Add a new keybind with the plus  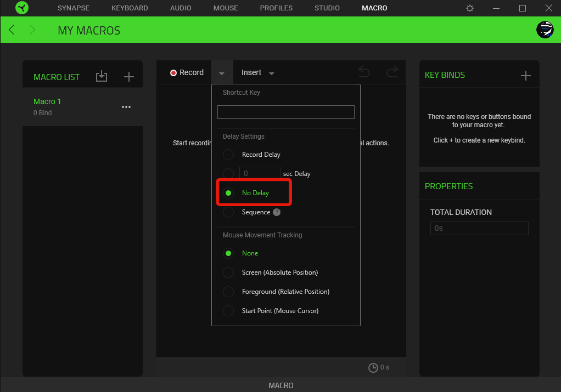click(x=525, y=75)
